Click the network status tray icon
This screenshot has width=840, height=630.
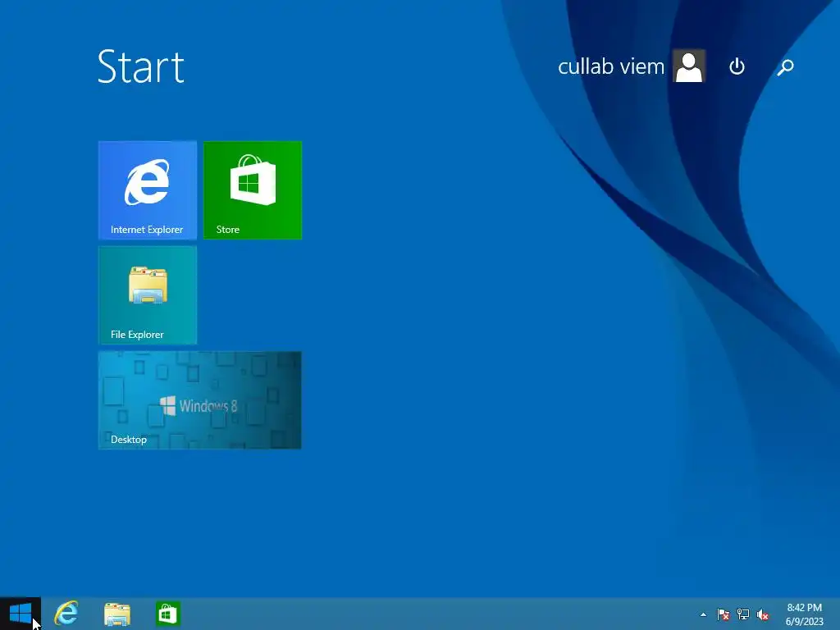(743, 614)
